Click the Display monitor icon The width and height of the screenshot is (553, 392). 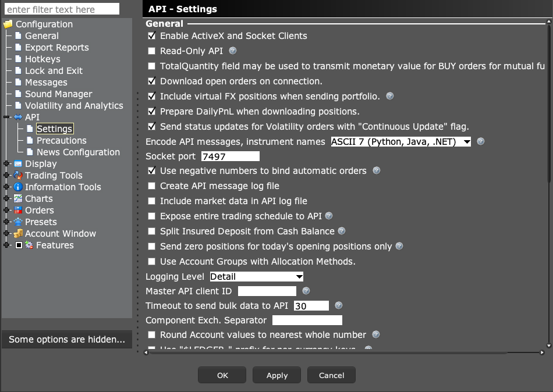(x=18, y=163)
